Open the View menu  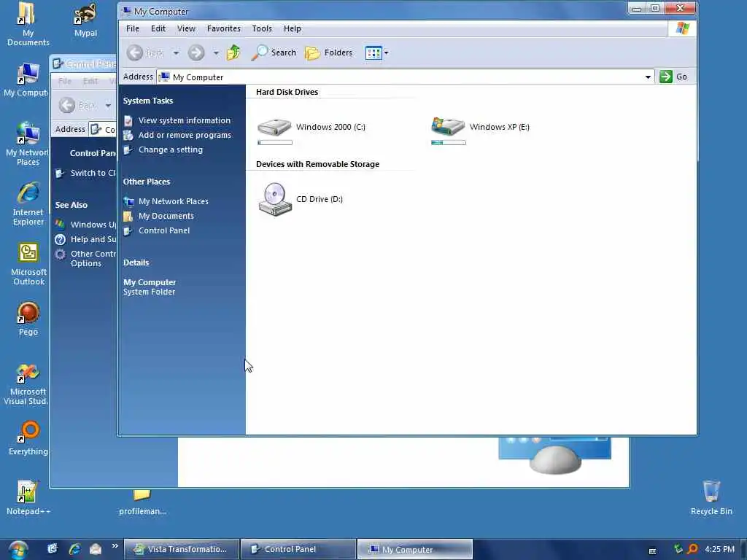(x=186, y=28)
